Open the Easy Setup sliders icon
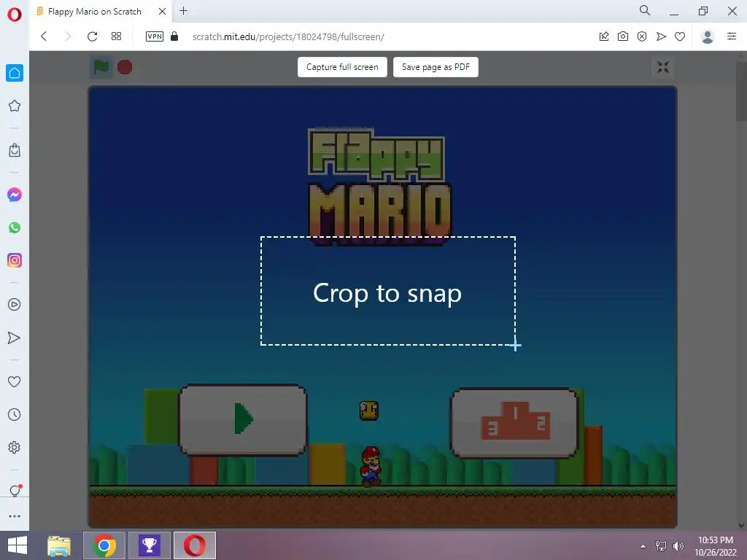 [x=732, y=36]
